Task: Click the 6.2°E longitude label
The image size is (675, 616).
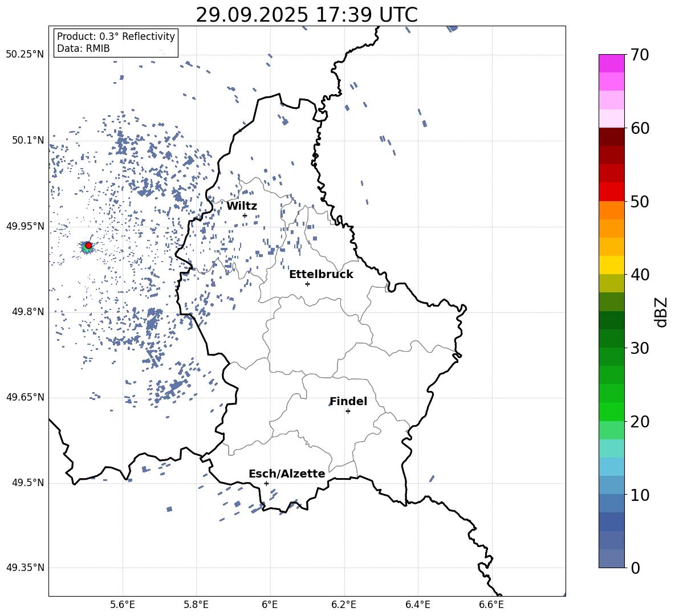Action: tap(344, 605)
